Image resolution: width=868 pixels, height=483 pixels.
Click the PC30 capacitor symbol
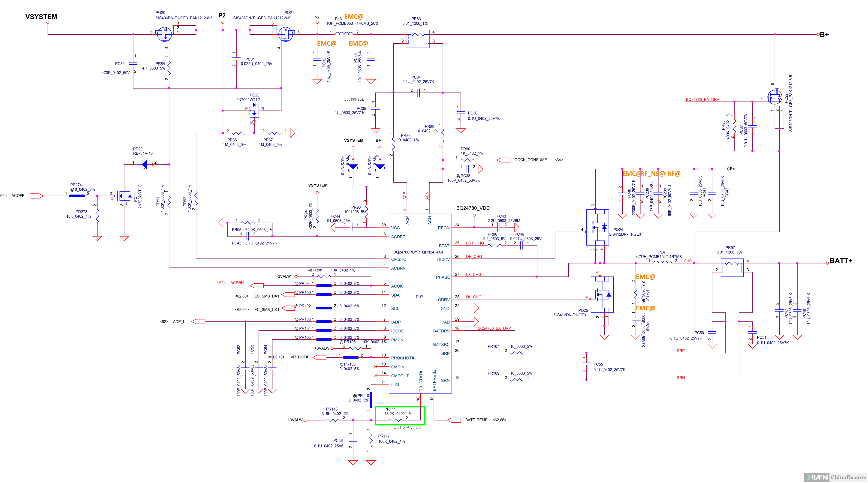(x=133, y=63)
